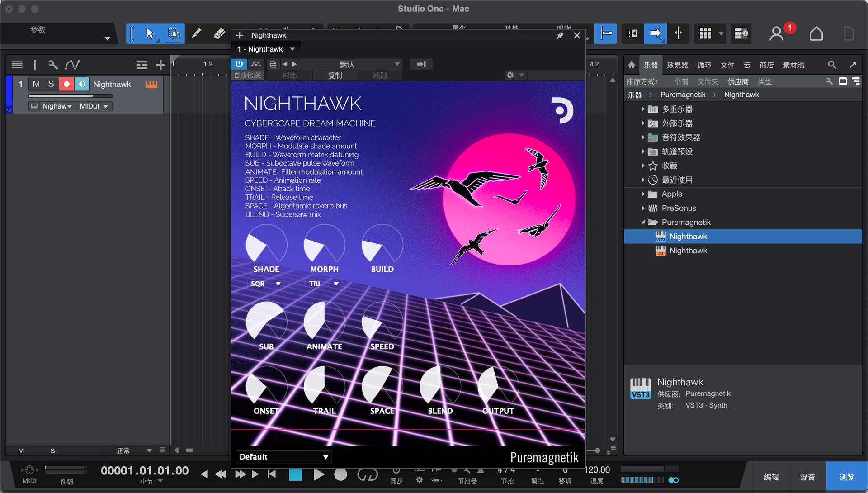This screenshot has width=868, height=493.
Task: Pin the Nighthawk plugin window
Action: pos(560,35)
